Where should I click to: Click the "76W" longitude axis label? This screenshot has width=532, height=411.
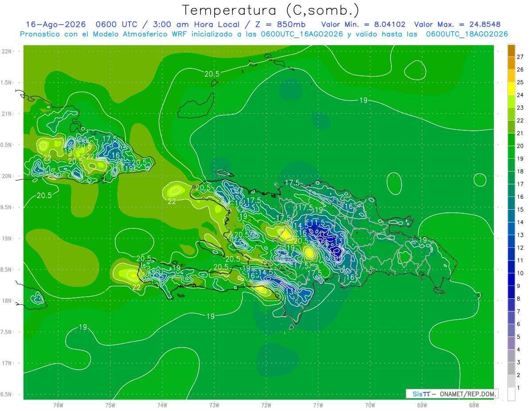[58, 405]
